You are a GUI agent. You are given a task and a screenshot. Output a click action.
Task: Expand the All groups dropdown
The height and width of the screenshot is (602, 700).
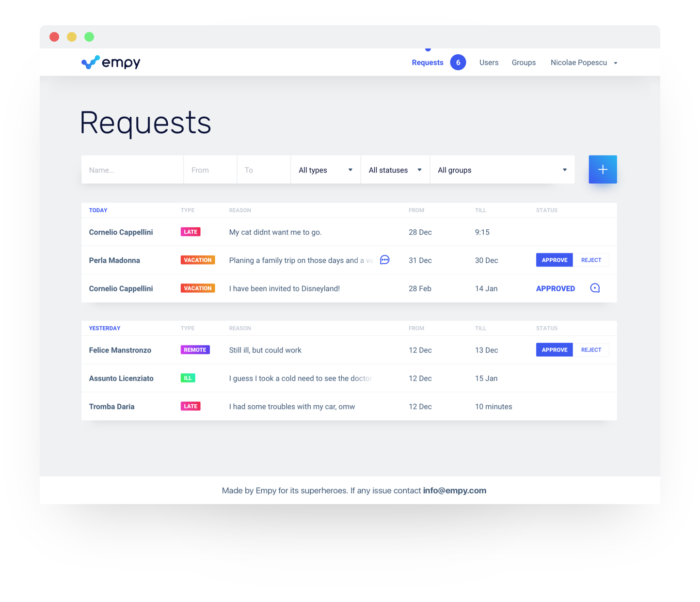(502, 170)
